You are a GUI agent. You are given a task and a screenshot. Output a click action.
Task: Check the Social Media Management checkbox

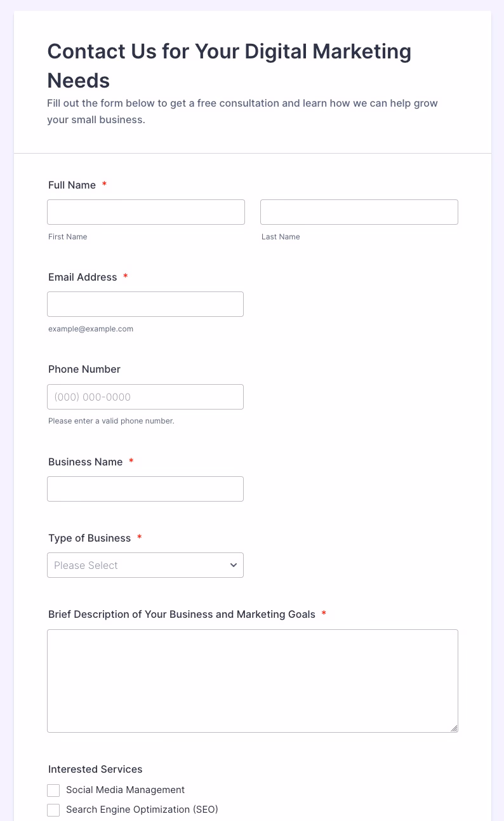53,791
